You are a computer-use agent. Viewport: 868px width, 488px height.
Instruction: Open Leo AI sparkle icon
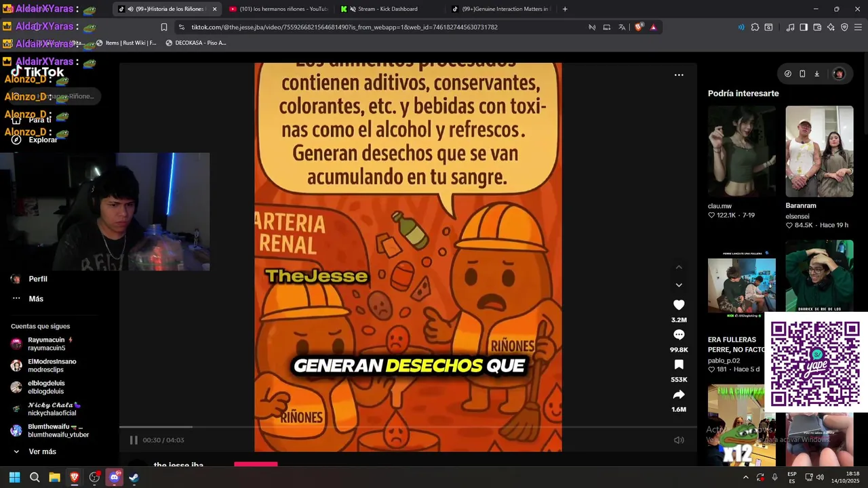831,27
